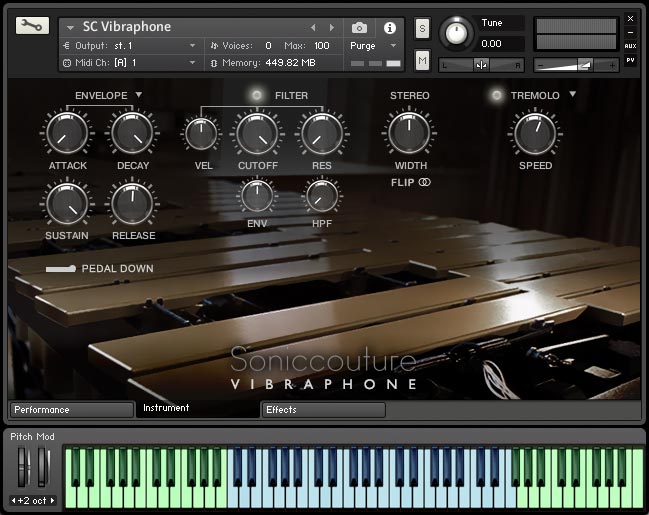Click the Voices note icon
The width and height of the screenshot is (649, 515).
(214, 46)
